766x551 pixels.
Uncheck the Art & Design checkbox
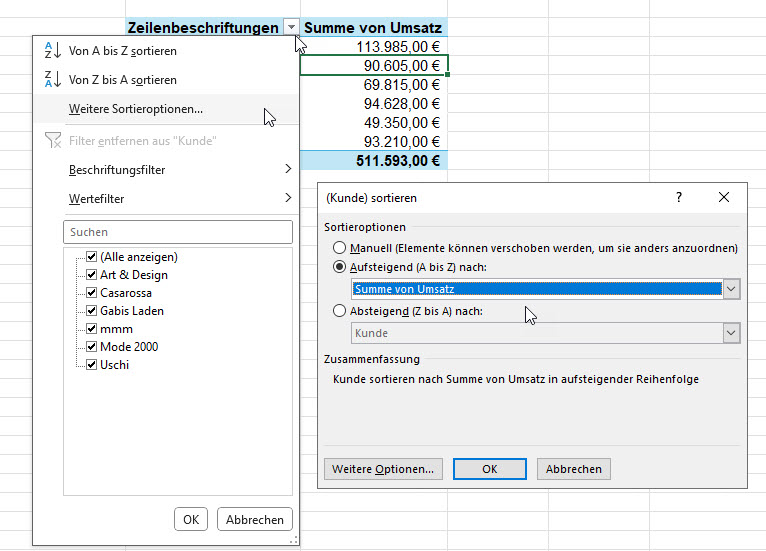coord(92,275)
